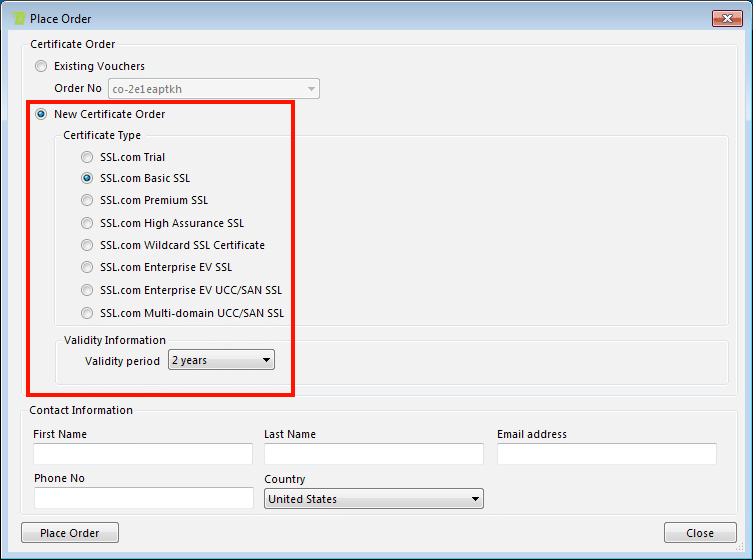Click the Place Order window title icon

pos(17,18)
